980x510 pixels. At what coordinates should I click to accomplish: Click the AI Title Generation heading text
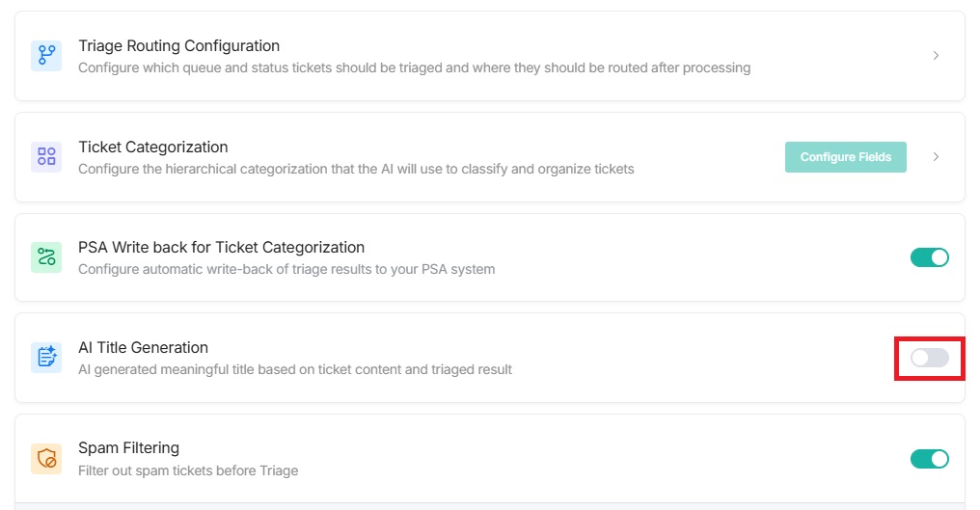[143, 348]
